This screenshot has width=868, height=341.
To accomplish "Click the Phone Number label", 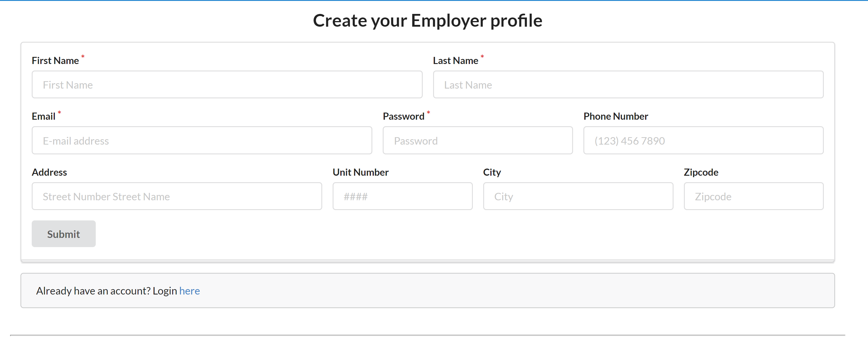I will (616, 116).
